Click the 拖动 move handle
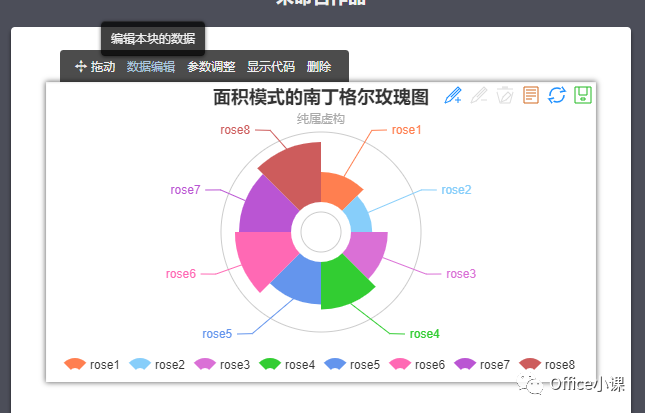 click(95, 67)
